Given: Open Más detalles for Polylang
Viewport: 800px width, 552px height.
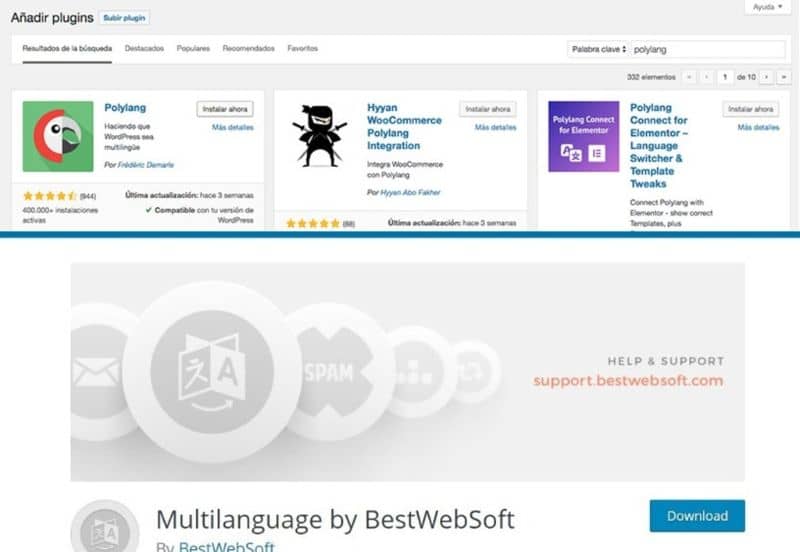Looking at the screenshot, I should (233, 128).
